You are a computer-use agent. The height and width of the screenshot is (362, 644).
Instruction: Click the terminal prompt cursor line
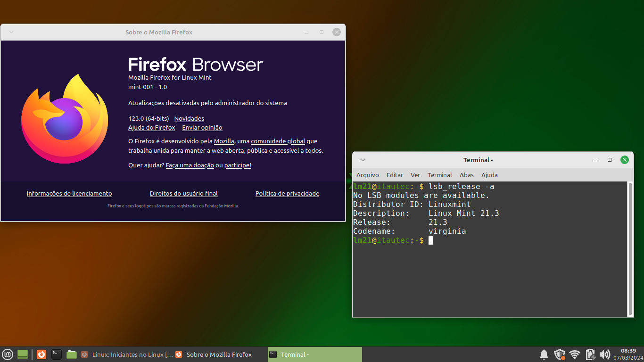[x=393, y=240]
